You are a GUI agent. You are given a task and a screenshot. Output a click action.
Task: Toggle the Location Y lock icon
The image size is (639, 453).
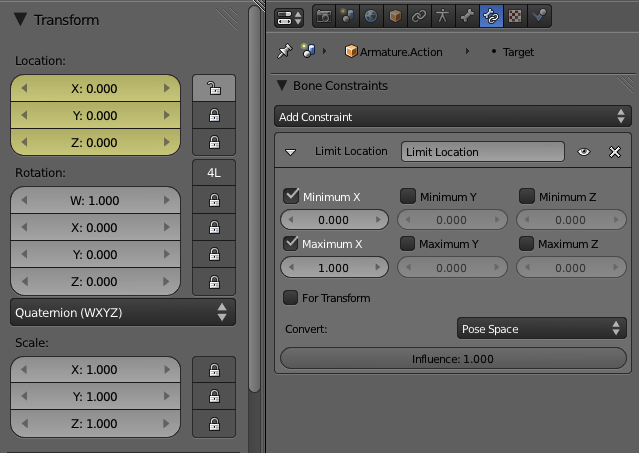click(214, 115)
